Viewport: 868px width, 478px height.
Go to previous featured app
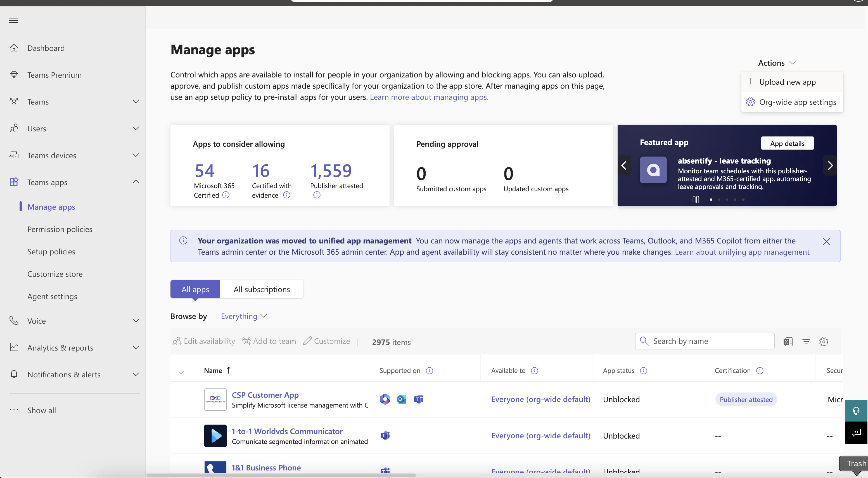(624, 165)
